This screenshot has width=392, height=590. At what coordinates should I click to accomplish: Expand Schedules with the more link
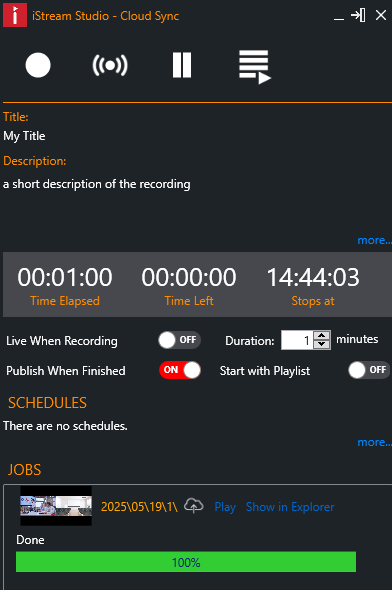(x=374, y=442)
